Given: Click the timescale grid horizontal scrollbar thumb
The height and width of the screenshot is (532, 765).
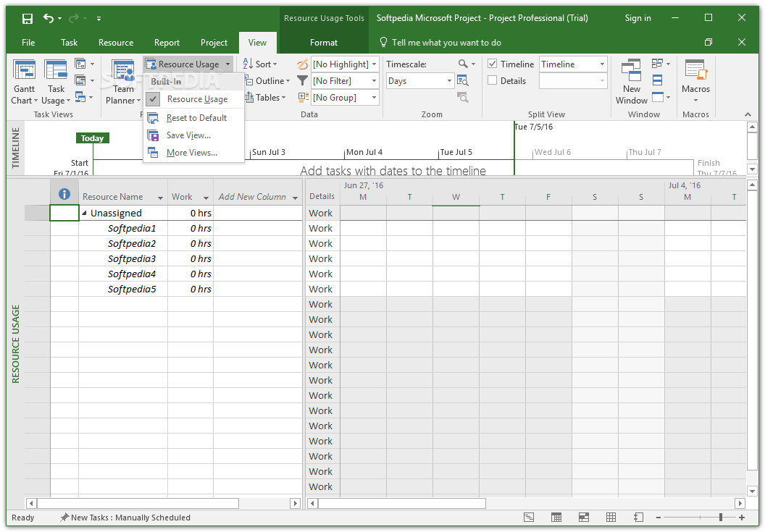Looking at the screenshot, I should 403,503.
